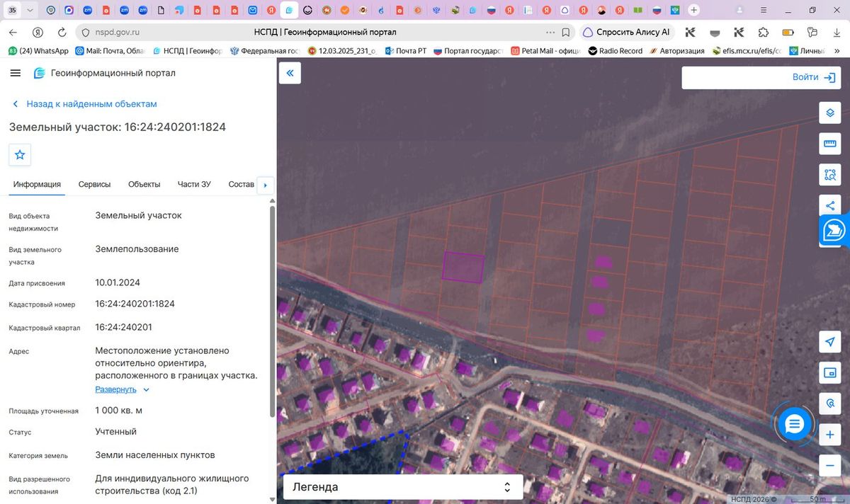Add land plot to favorites with star
Viewport: 850px width, 504px height.
point(20,154)
